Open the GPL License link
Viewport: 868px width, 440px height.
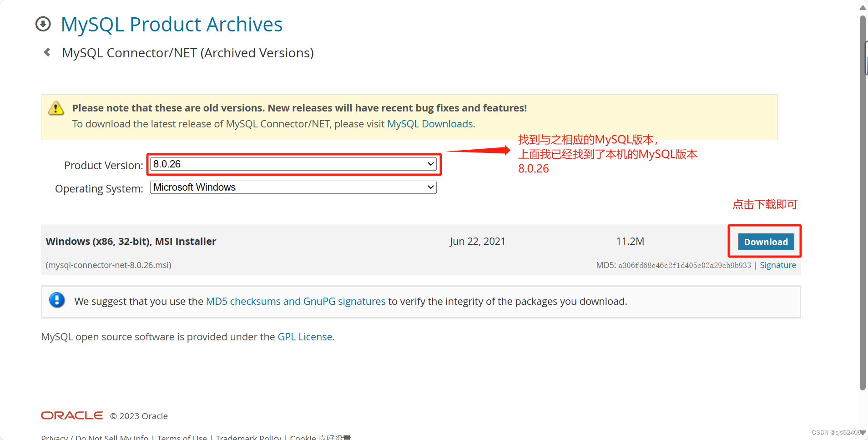tap(305, 337)
